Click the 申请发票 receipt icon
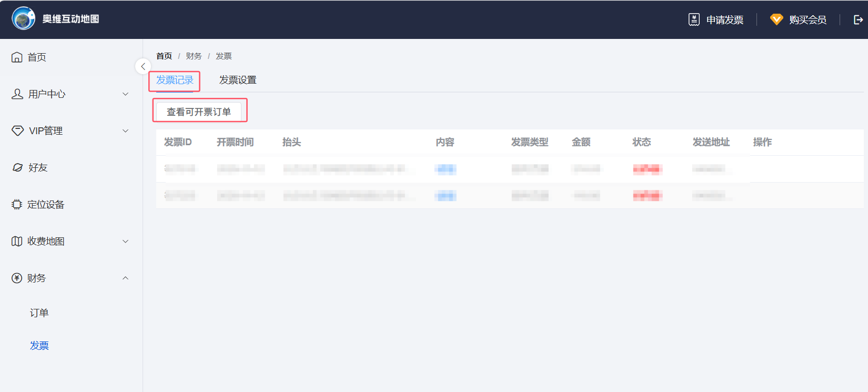The width and height of the screenshot is (868, 392). (694, 19)
